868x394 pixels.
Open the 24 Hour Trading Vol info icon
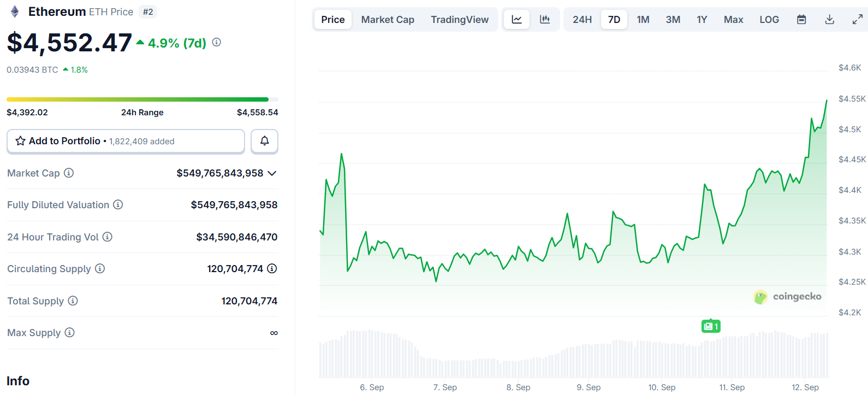[108, 237]
